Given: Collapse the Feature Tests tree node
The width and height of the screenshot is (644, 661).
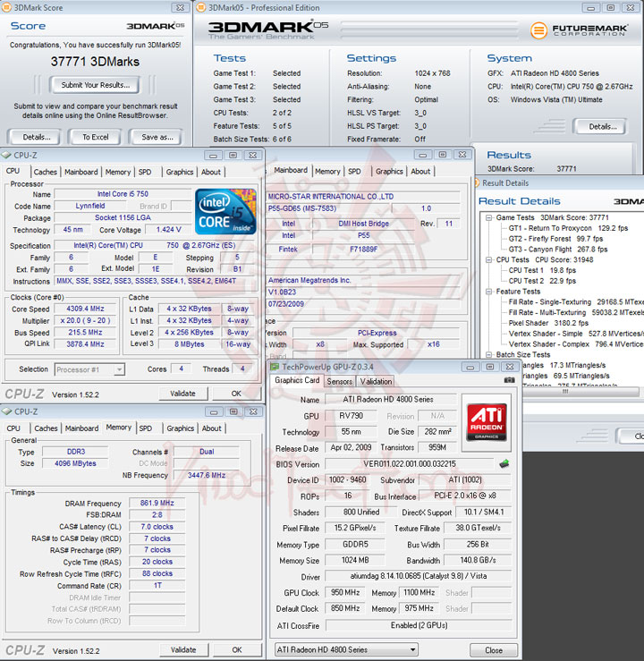Looking at the screenshot, I should [488, 292].
